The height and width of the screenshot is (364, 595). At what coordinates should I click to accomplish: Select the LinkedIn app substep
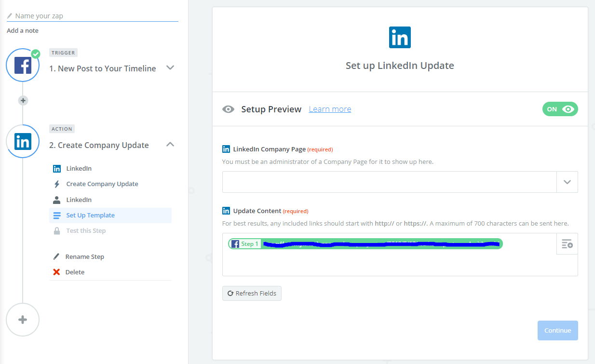[110, 169]
